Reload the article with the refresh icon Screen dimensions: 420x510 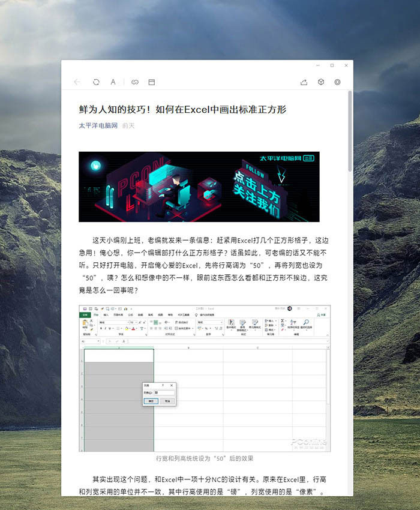coord(96,82)
